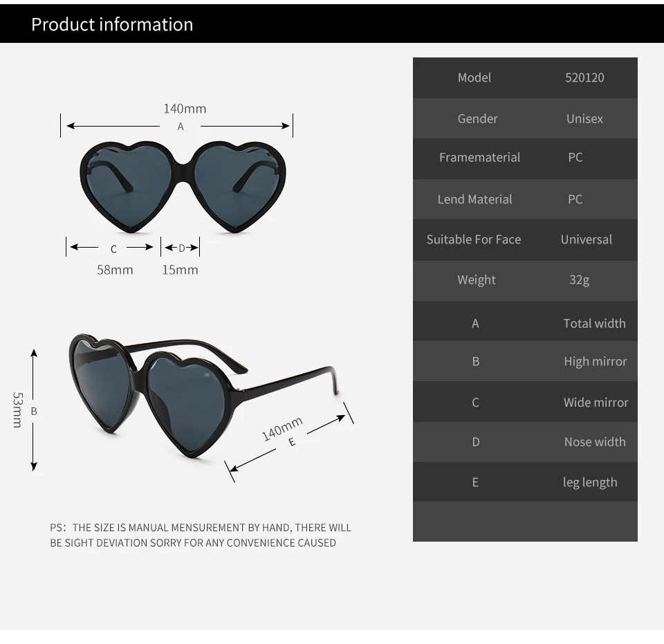Screen dimensions: 664x644
Task: Select the Gender Unisex value
Action: (584, 118)
